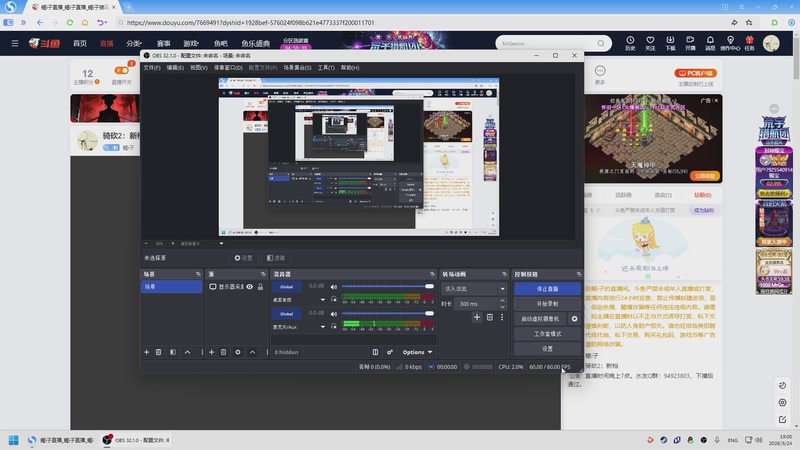The height and width of the screenshot is (450, 800).
Task: Expand the 桌面音频 channel dropdown arrow
Action: pos(322,299)
